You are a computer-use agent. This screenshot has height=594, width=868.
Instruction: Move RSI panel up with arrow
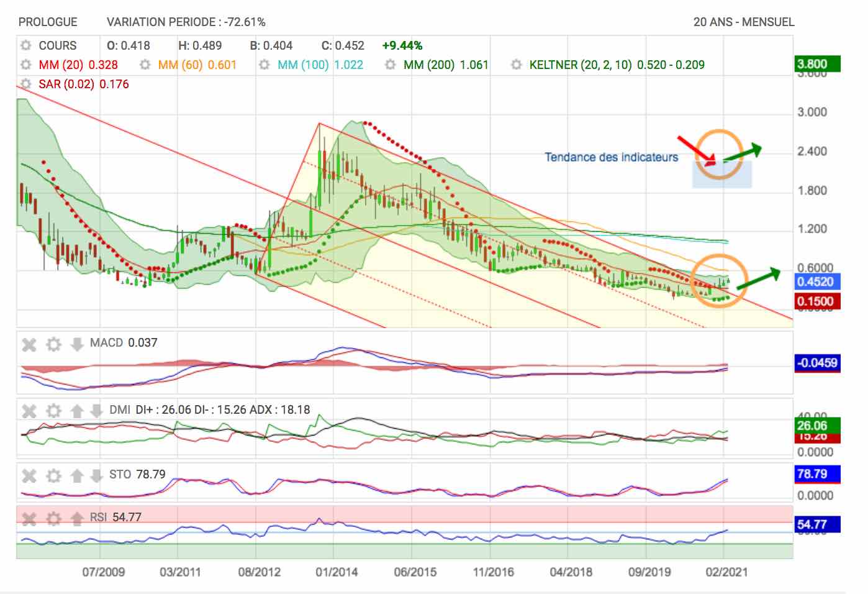(77, 518)
